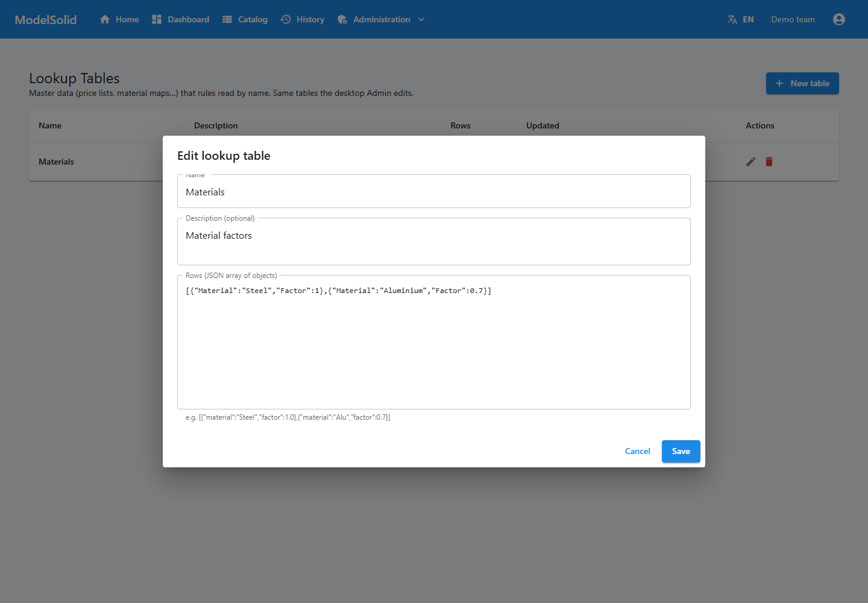Click the red trash delete icon
The height and width of the screenshot is (603, 868).
769,162
